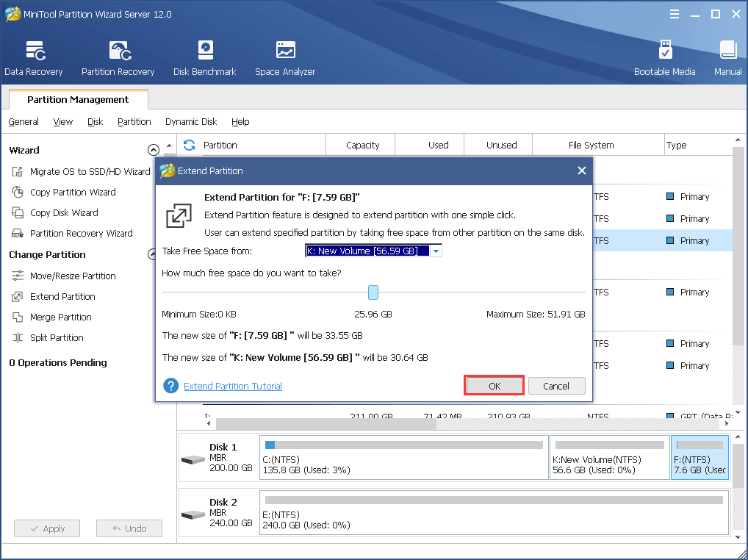Open the Extend Partition Tutorial link
Image resolution: width=748 pixels, height=560 pixels.
pyautogui.click(x=233, y=386)
